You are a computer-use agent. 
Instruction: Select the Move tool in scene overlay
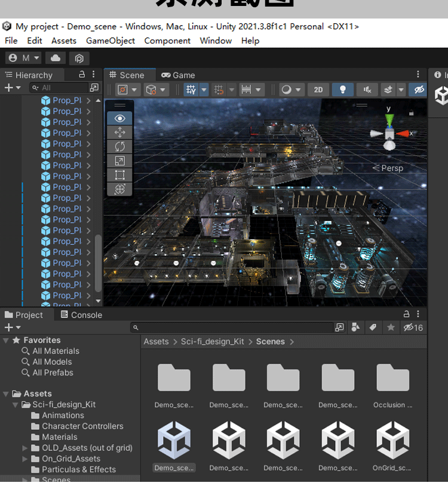pyautogui.click(x=119, y=133)
